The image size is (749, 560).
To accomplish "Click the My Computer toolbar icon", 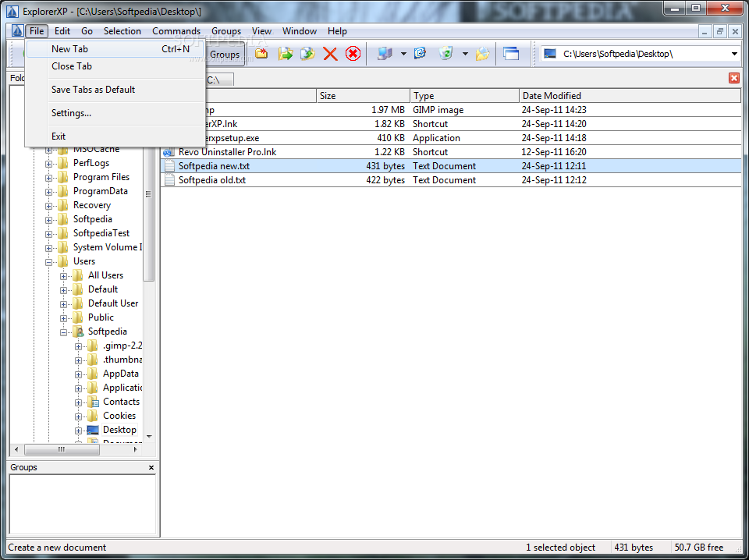I will (384, 54).
